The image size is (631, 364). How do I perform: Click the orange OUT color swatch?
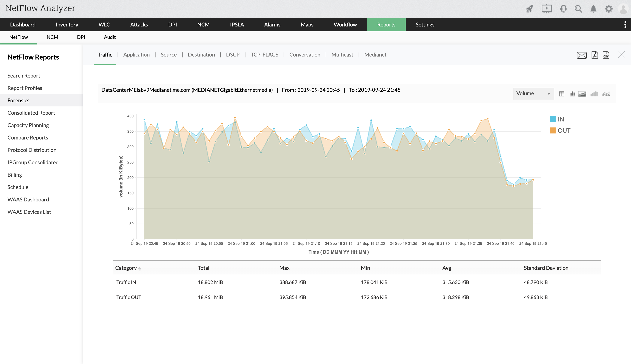coord(553,130)
